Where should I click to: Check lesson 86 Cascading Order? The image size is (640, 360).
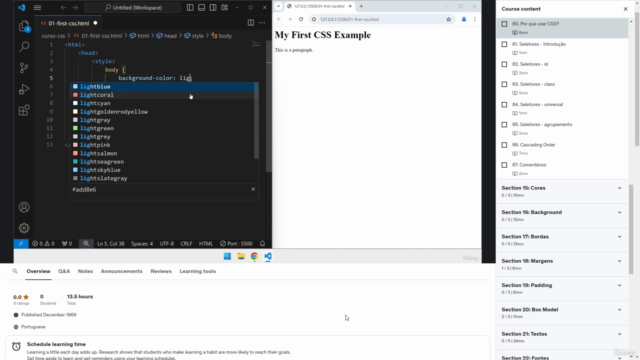[504, 145]
